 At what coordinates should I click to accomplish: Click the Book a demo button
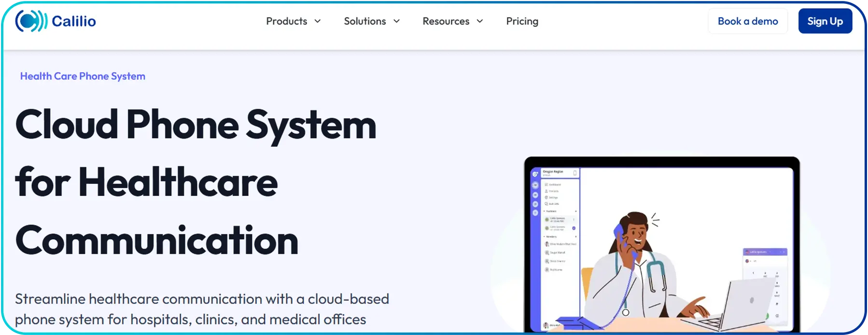click(x=748, y=21)
